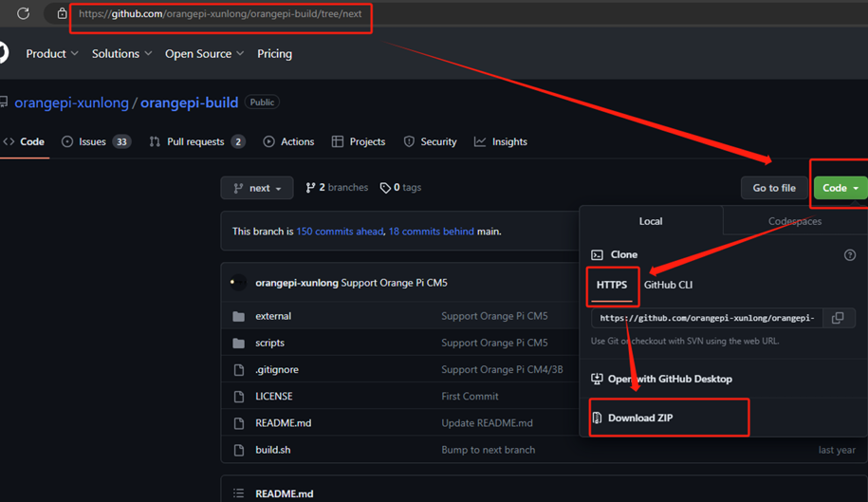Image resolution: width=868 pixels, height=502 pixels.
Task: Open the Actions tab
Action: pos(288,141)
